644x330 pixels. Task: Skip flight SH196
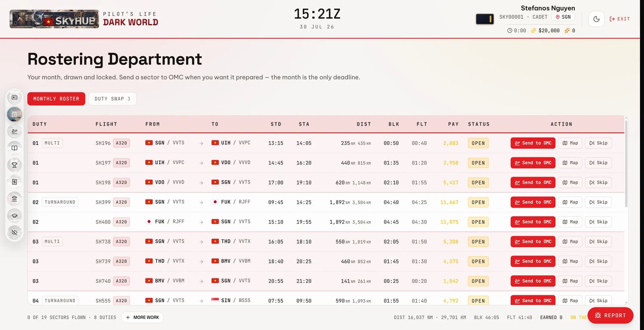point(598,143)
